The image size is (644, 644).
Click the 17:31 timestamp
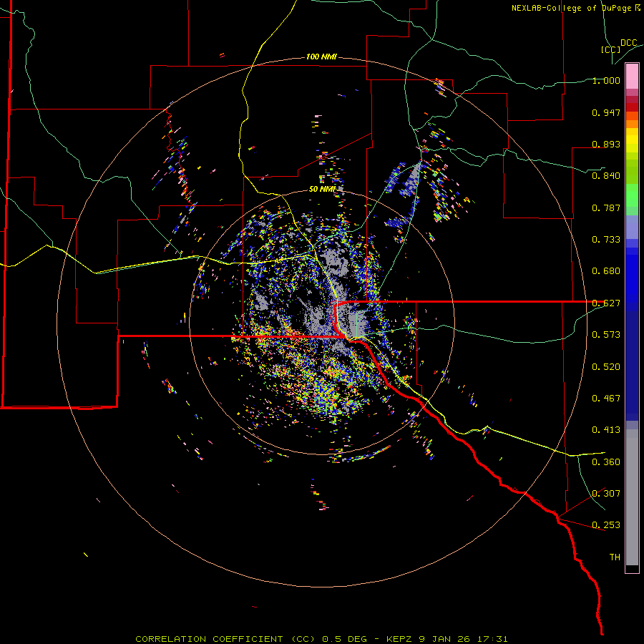pos(493,639)
